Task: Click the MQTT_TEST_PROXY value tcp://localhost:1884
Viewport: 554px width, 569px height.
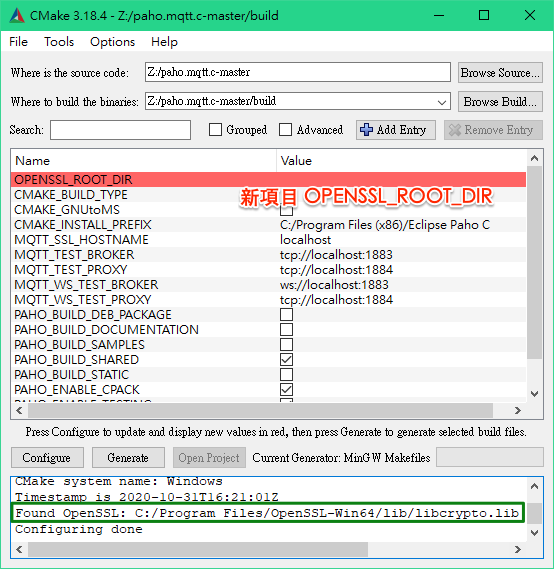Action: (x=336, y=270)
